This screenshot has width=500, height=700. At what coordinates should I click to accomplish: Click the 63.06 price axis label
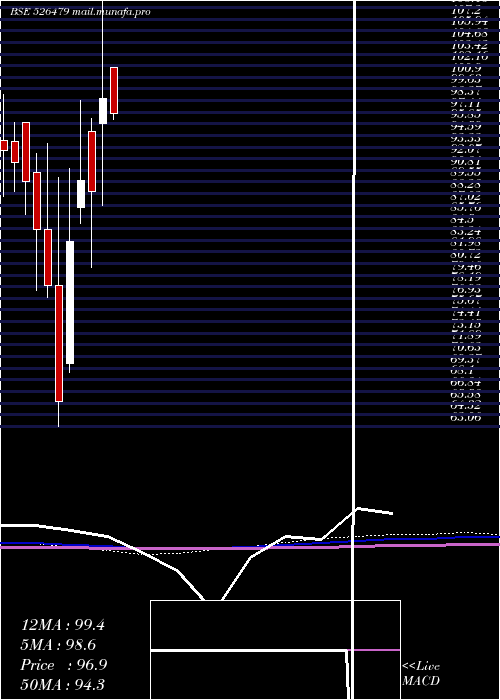(466, 418)
